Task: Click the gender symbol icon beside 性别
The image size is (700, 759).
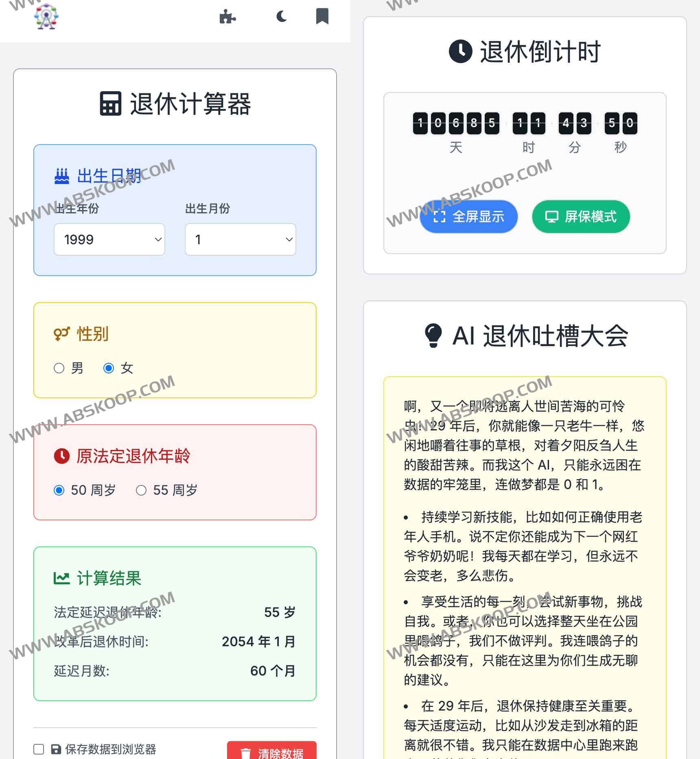Action: click(61, 334)
